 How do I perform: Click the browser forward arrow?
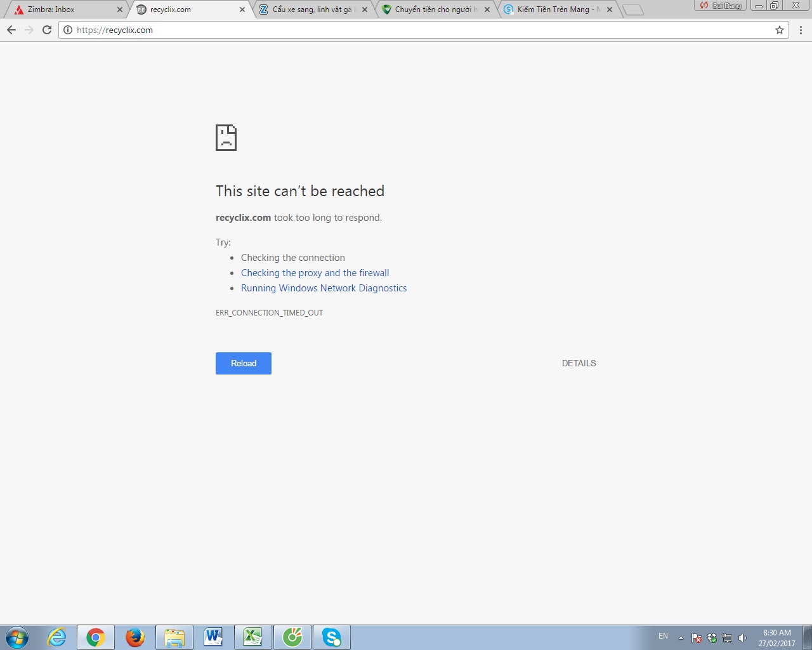click(29, 30)
